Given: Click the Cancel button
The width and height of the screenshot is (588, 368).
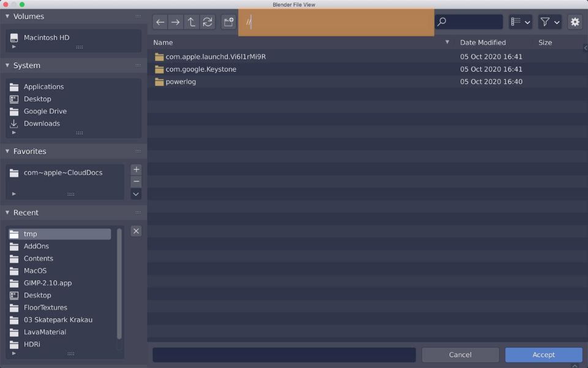Looking at the screenshot, I should 460,355.
